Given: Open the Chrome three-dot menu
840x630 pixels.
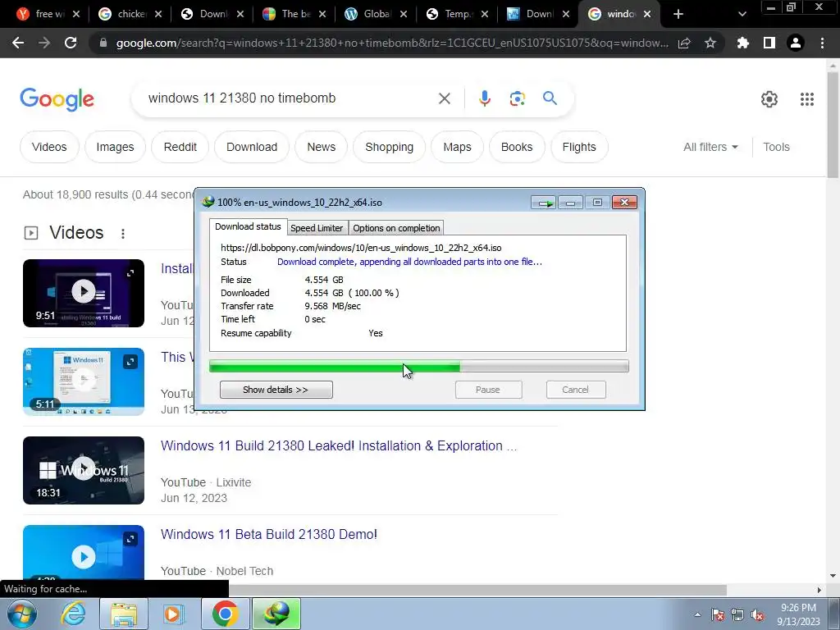Looking at the screenshot, I should click(x=822, y=43).
